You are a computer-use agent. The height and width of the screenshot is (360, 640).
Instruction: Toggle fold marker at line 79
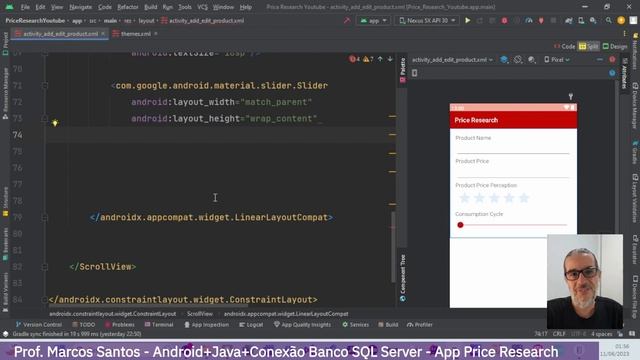(x=45, y=218)
